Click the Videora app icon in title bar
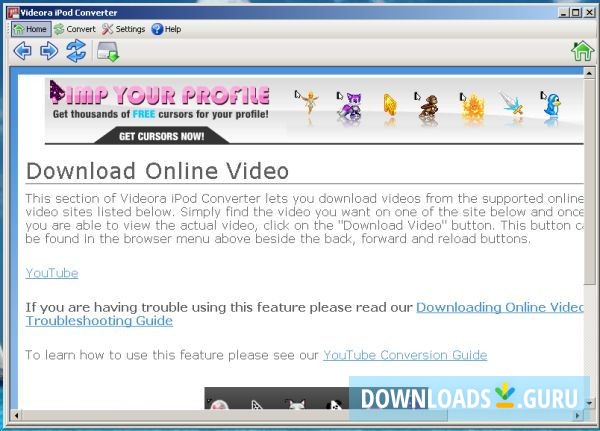Viewport: 600px width, 431px height. 13,13
